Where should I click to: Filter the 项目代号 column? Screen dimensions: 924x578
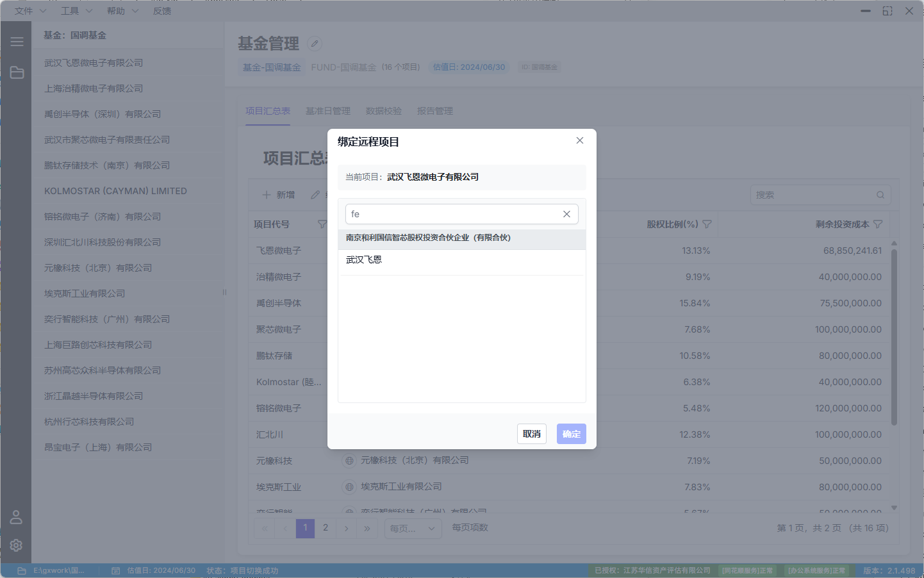tap(322, 224)
